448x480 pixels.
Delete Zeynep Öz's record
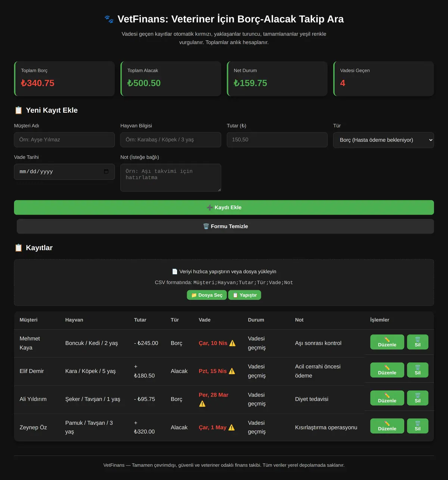[417, 426]
